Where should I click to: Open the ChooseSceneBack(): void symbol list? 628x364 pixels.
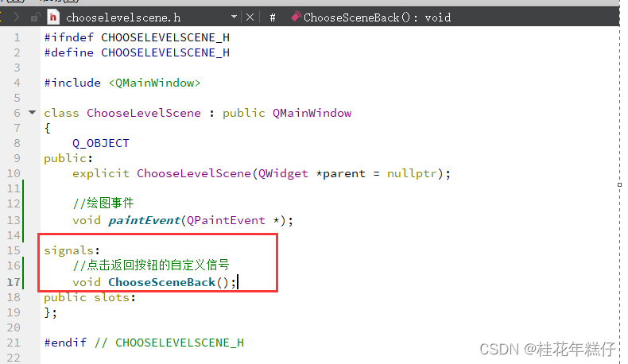pyautogui.click(x=377, y=17)
